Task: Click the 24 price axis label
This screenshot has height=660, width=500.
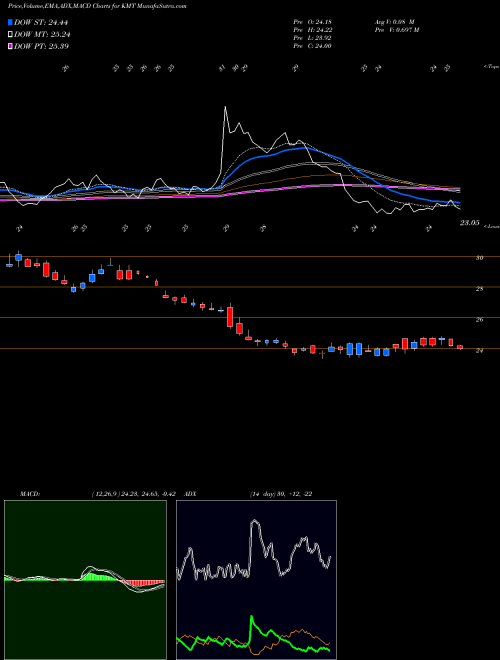Action: click(479, 351)
